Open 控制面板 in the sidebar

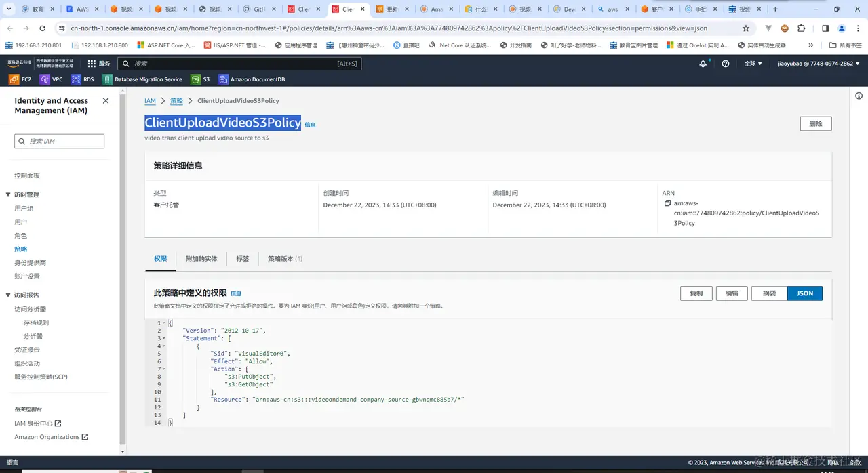coord(27,176)
